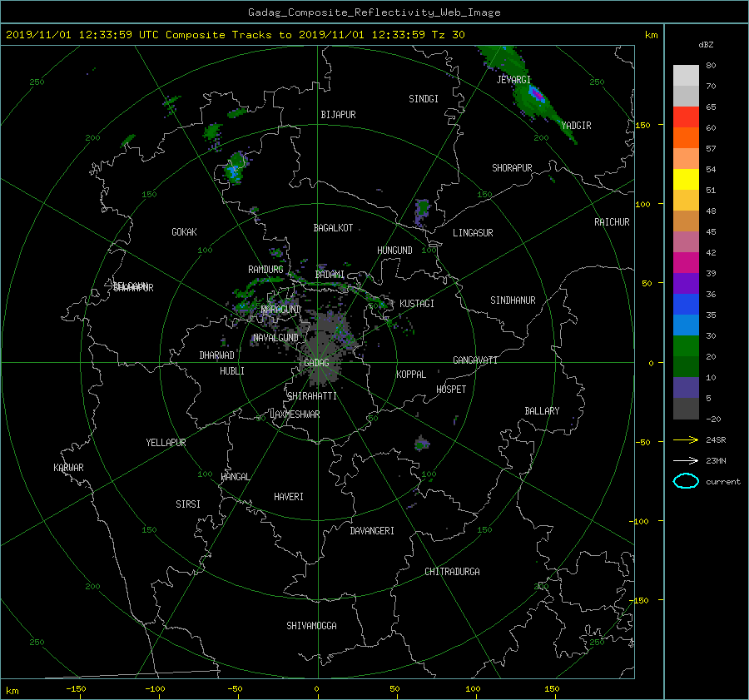
Task: Click the GADAG radar center label
Action: coord(316,363)
